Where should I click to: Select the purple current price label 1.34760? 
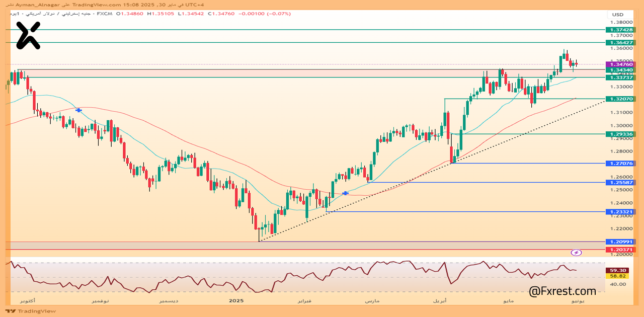coord(621,64)
